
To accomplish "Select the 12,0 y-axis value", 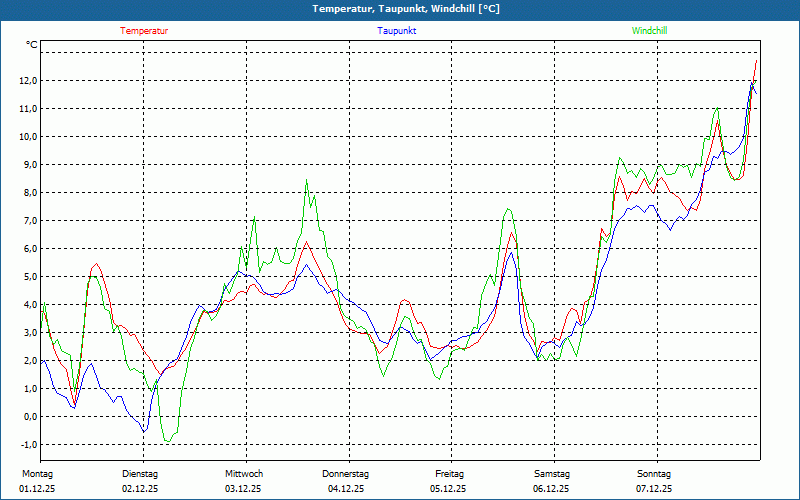I will point(27,81).
